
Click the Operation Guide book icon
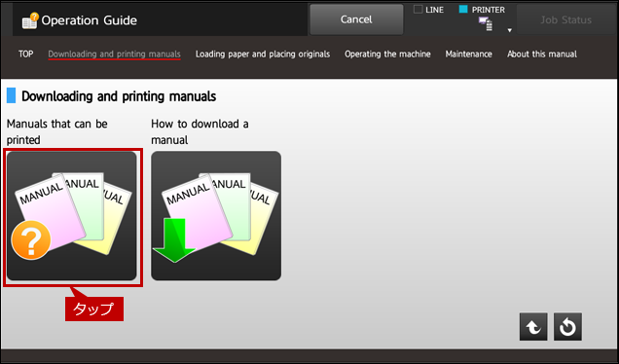point(30,20)
